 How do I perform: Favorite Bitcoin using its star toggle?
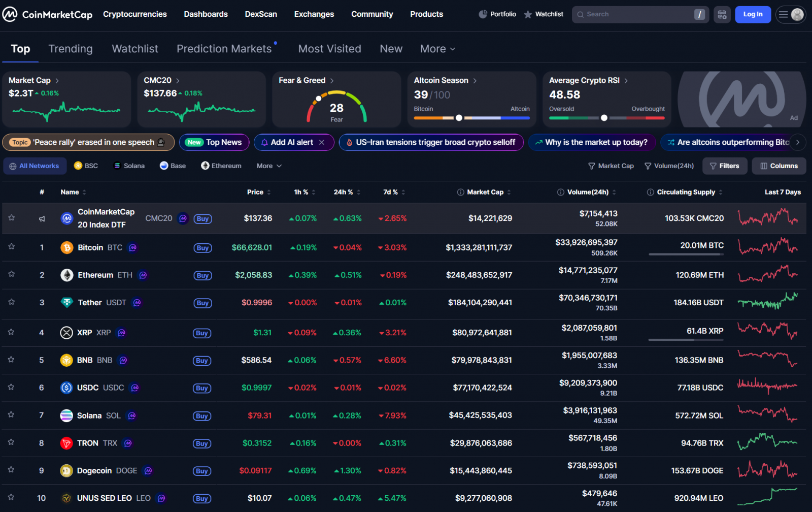(x=11, y=247)
